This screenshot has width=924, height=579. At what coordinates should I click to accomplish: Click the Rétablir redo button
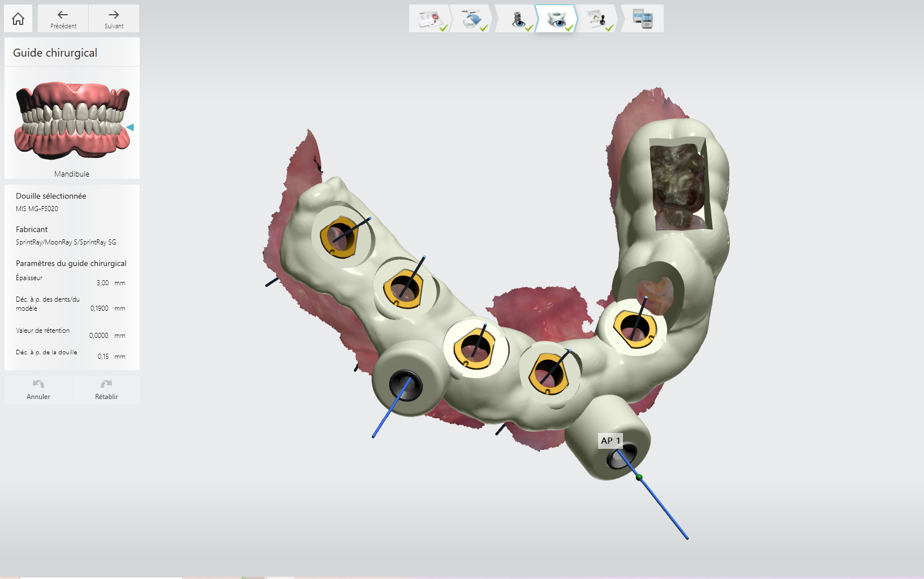pos(106,390)
